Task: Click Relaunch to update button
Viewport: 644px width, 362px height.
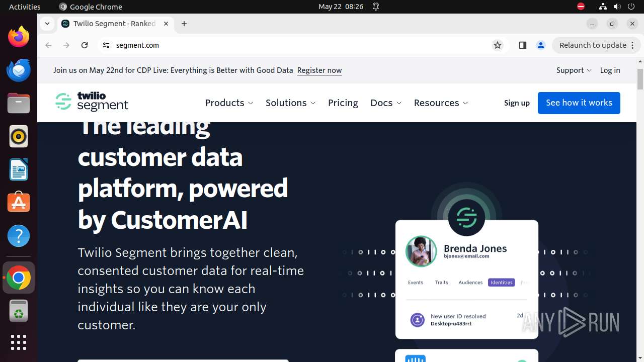Action: 596,45
